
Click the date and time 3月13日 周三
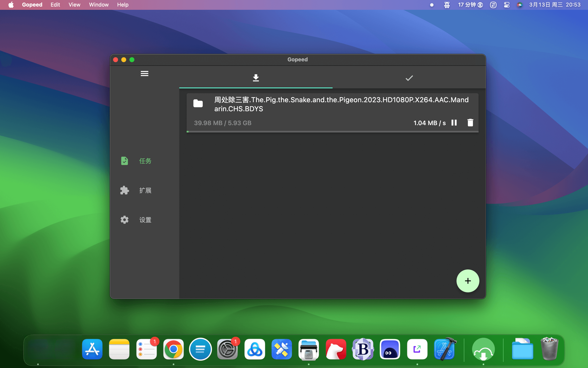tap(555, 5)
